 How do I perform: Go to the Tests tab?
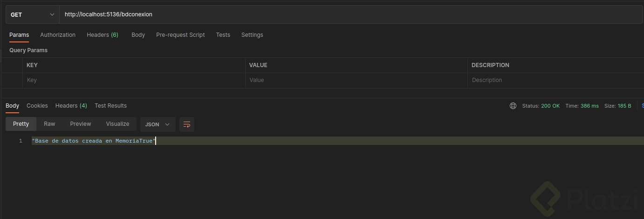coord(223,35)
